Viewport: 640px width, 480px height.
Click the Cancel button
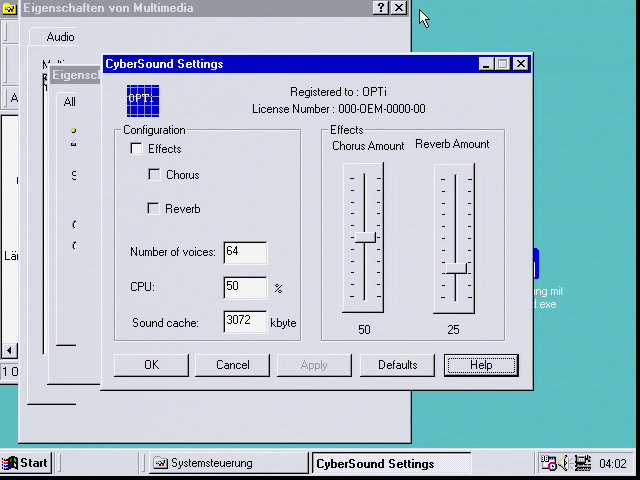point(233,365)
